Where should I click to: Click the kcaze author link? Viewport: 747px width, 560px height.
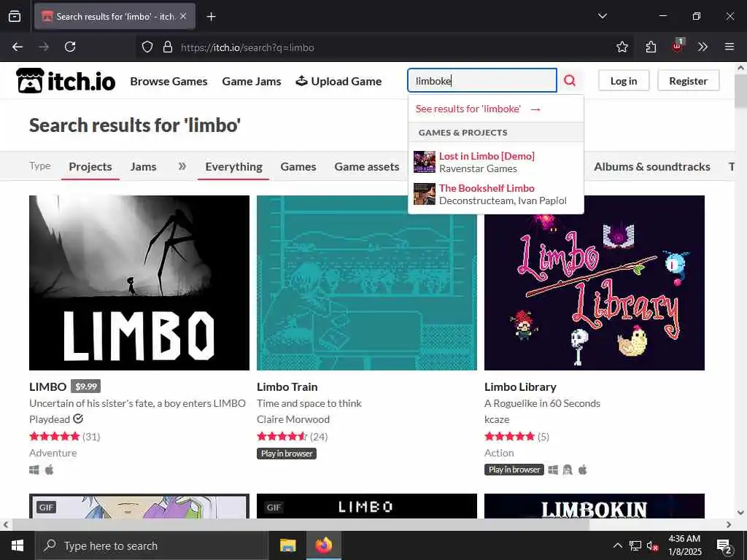(497, 419)
